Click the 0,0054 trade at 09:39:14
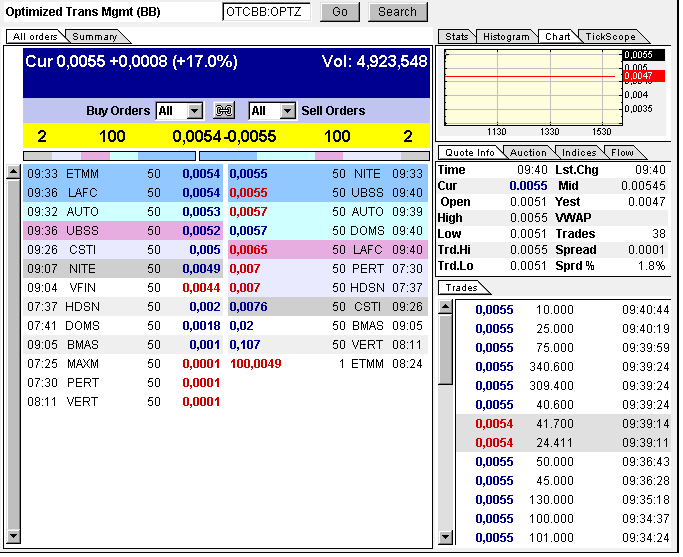683x557 pixels. pyautogui.click(x=563, y=424)
